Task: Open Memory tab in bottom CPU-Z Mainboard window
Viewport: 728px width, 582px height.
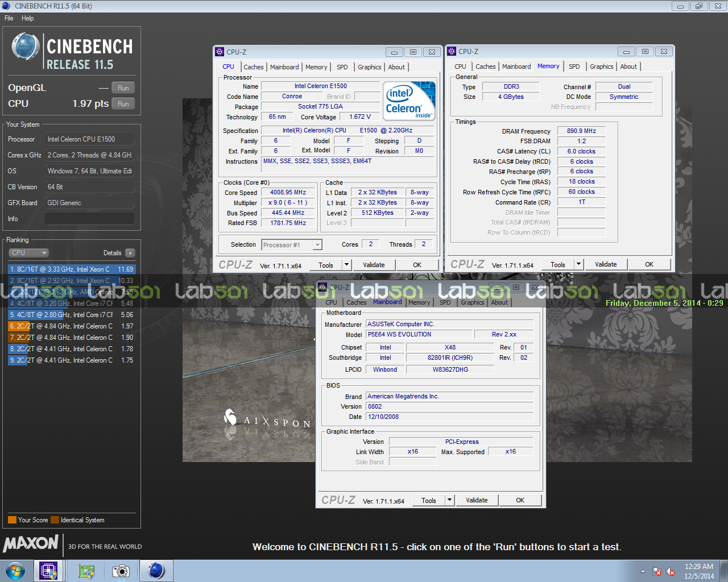Action: point(419,302)
